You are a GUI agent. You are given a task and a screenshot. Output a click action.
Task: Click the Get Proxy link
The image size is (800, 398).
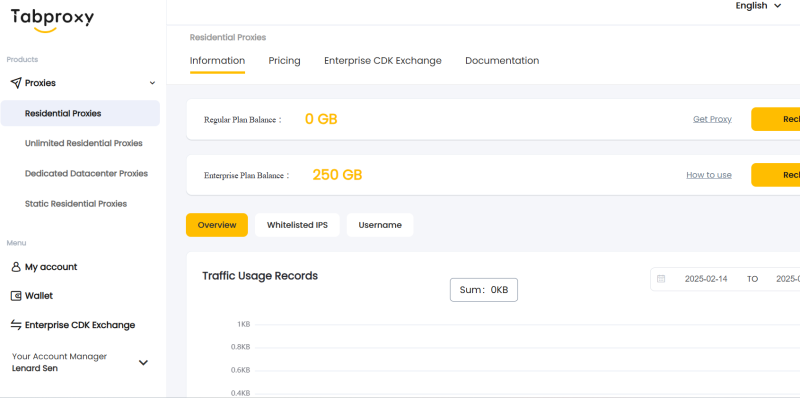click(712, 119)
